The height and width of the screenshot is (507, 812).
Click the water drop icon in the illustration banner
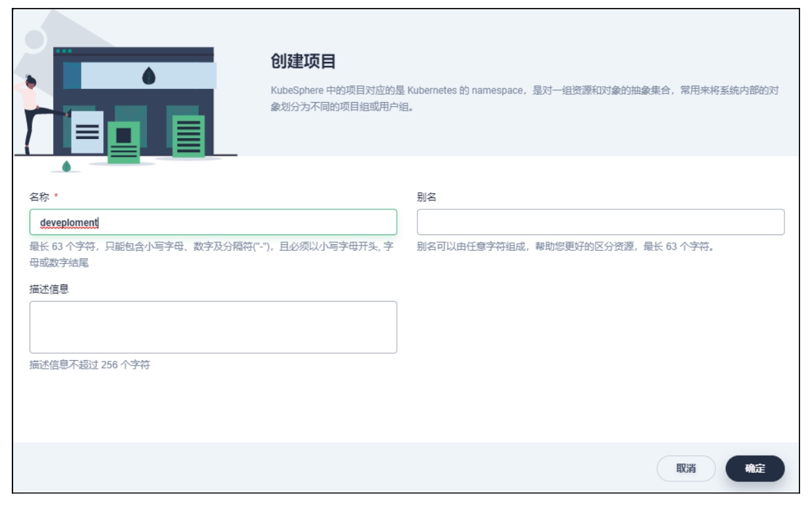click(149, 76)
